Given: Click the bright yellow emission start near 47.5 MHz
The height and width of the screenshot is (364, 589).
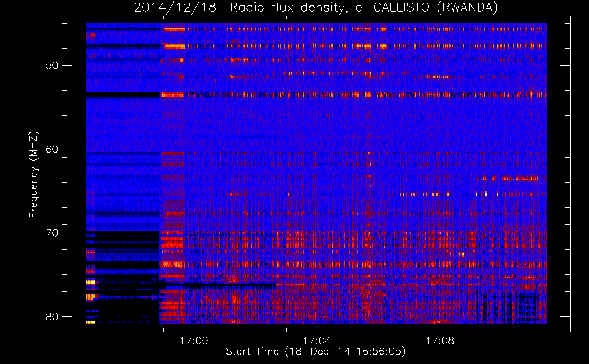Looking at the screenshot, I should 174,46.
